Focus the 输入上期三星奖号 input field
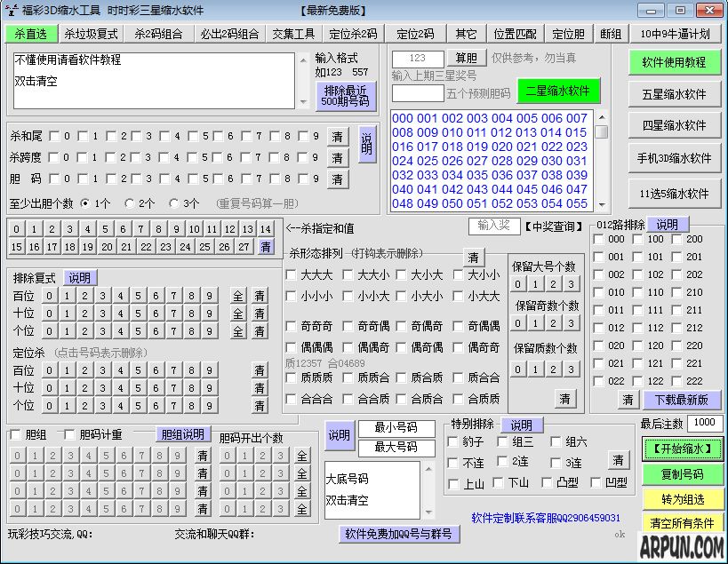728x564 pixels. [x=418, y=59]
